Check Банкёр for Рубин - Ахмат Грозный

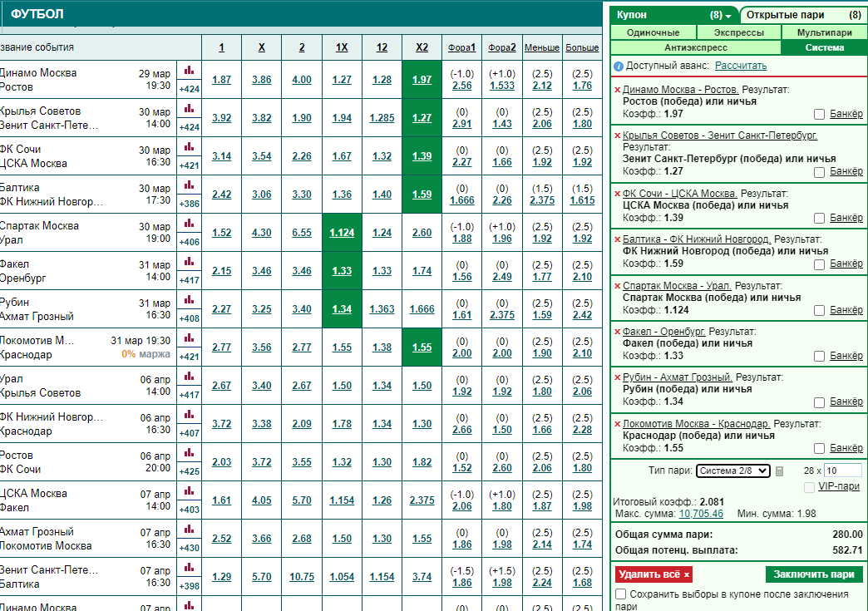click(x=819, y=402)
